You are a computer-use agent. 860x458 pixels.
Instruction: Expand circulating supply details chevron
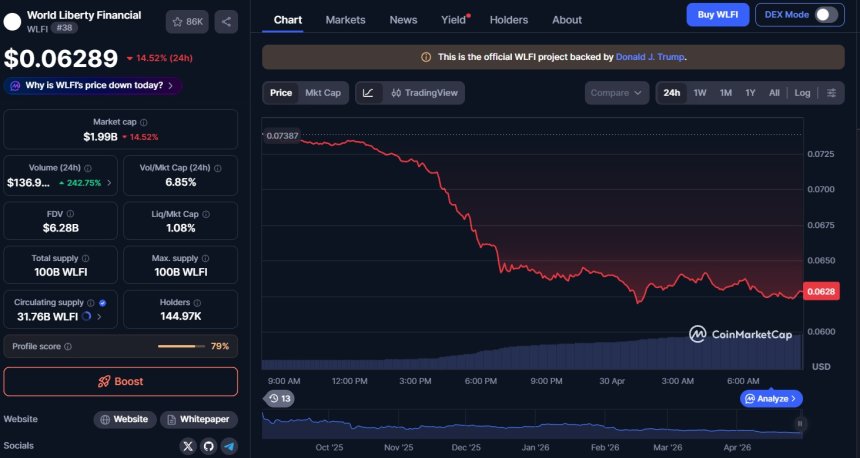click(98, 317)
